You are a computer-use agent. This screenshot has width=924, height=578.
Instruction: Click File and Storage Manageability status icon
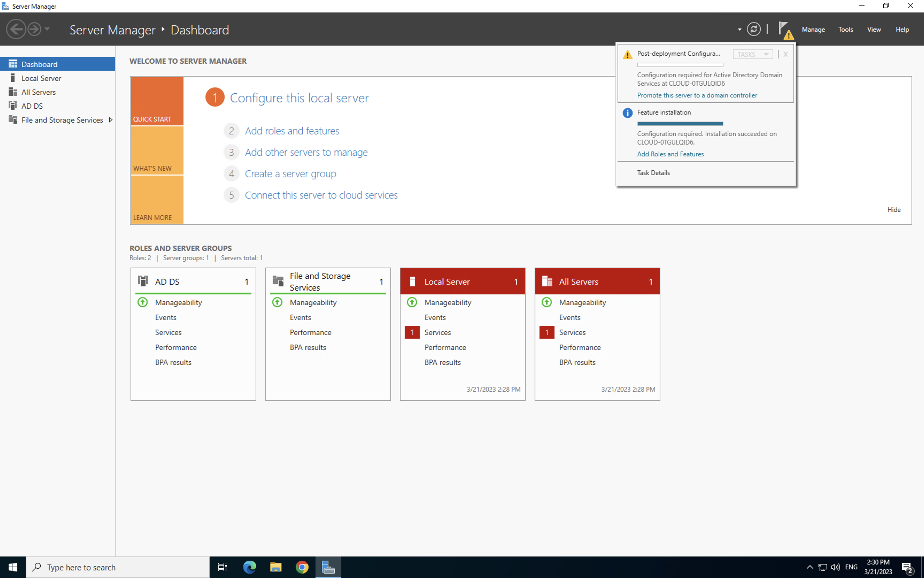coord(277,302)
